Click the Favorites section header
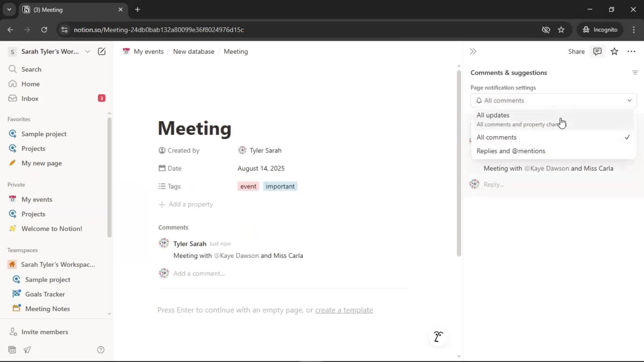Image resolution: width=644 pixels, height=362 pixels. tap(19, 119)
